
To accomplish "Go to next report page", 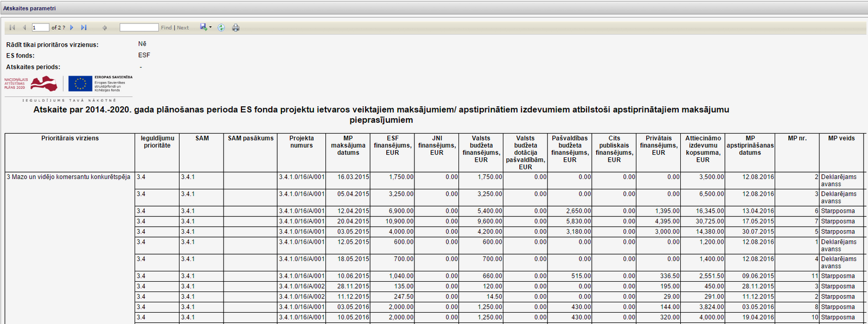I will click(x=72, y=28).
